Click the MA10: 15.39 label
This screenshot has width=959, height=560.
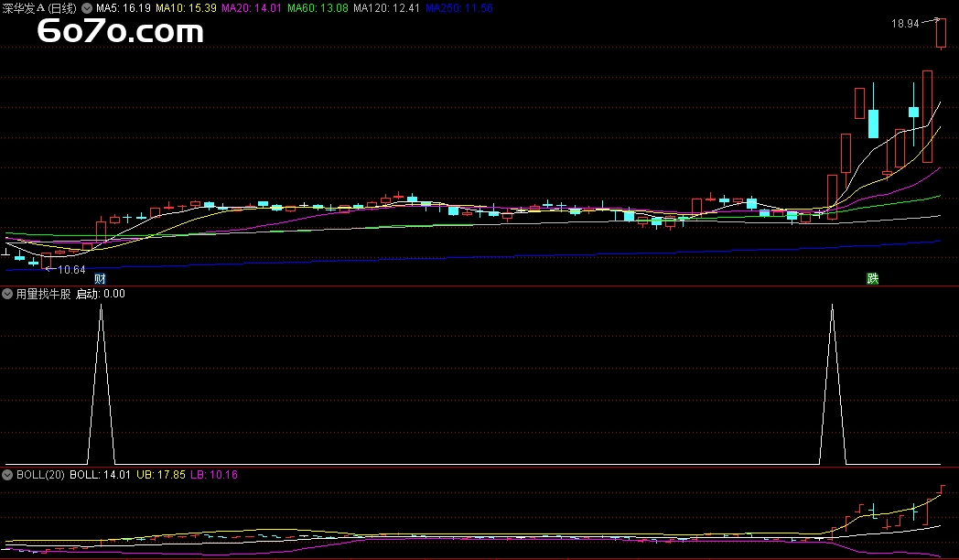(186, 8)
